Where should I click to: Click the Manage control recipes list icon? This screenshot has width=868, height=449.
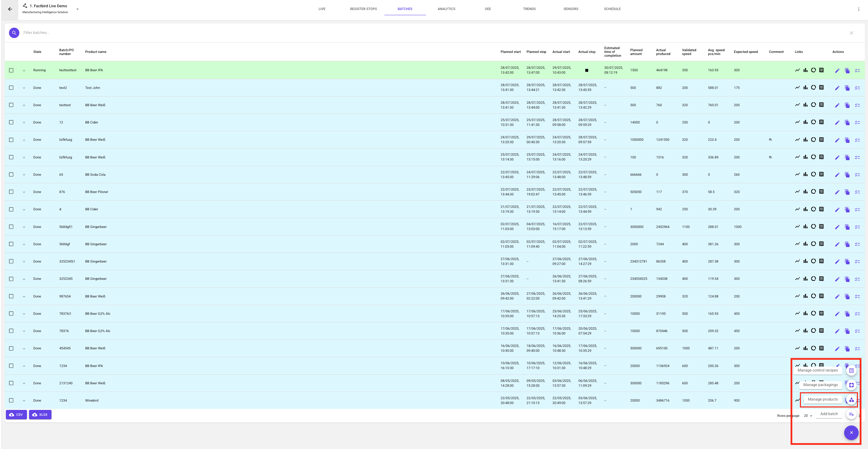click(851, 370)
